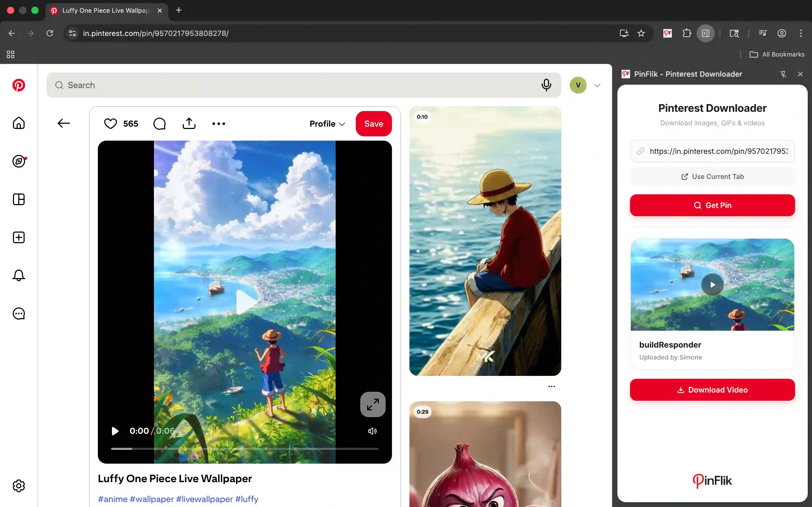Unpin the PinFlik panel

[x=783, y=74]
